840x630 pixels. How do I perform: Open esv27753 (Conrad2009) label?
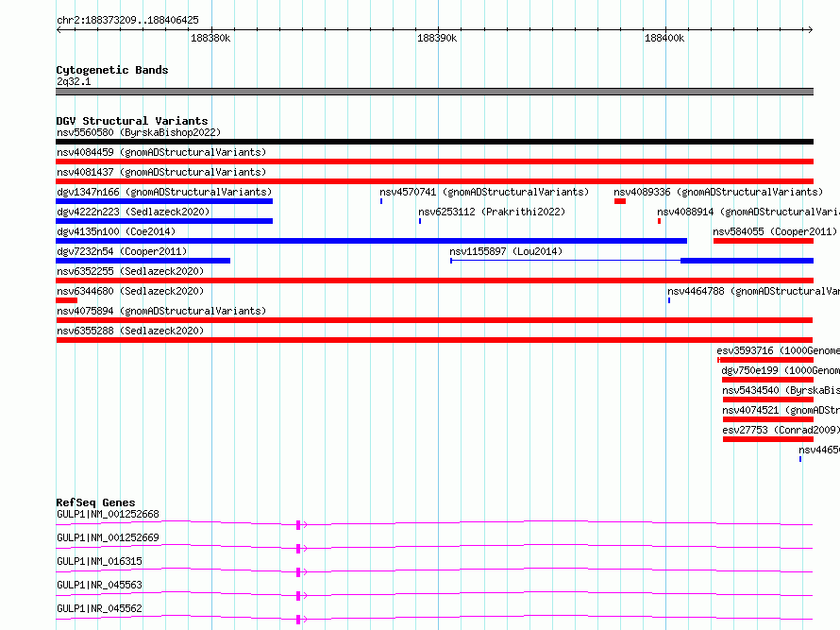(x=780, y=430)
